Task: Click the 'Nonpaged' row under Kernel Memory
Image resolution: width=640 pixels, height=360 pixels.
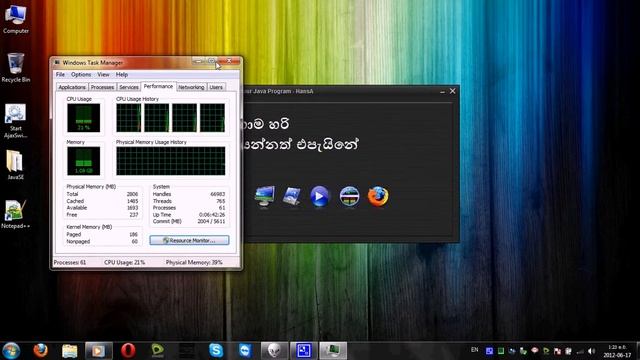Action: pos(102,242)
